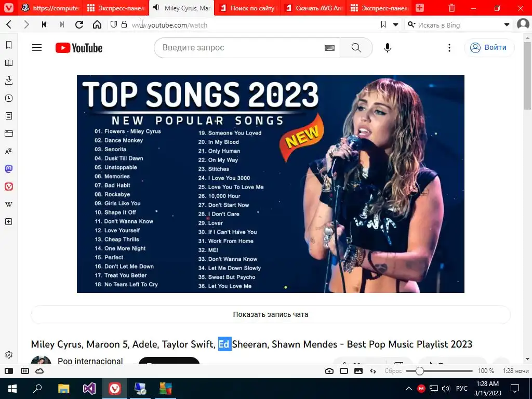Open the Window panel

9,134
